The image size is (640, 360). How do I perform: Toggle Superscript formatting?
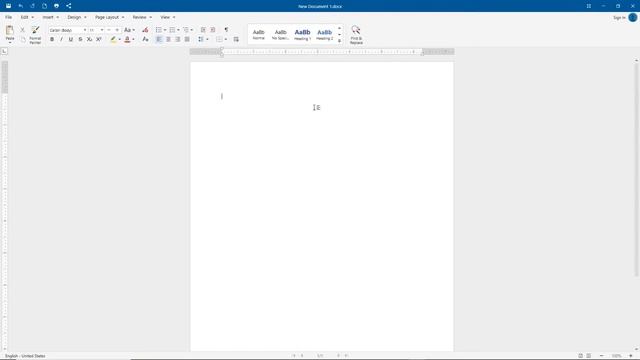click(99, 39)
